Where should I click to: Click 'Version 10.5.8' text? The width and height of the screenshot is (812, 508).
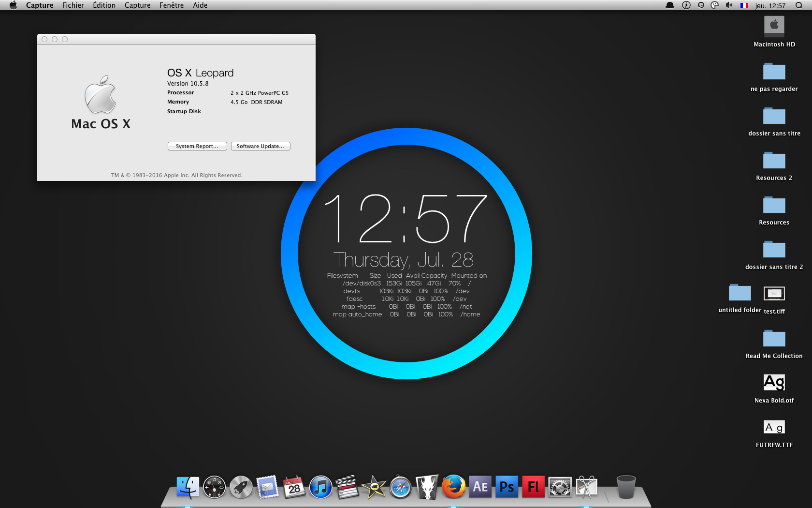188,84
